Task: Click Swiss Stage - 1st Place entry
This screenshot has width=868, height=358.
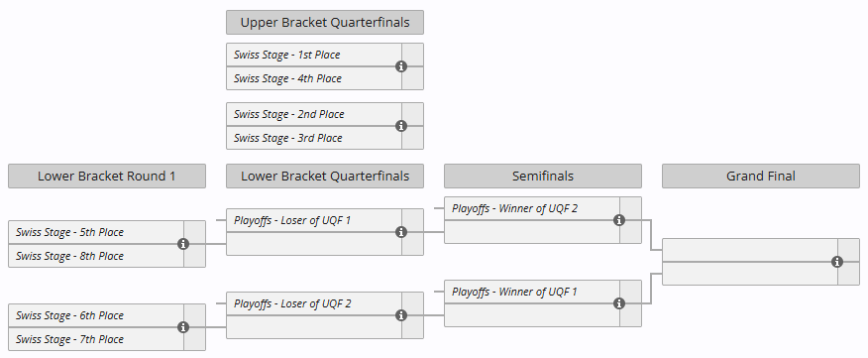Action: (x=314, y=55)
